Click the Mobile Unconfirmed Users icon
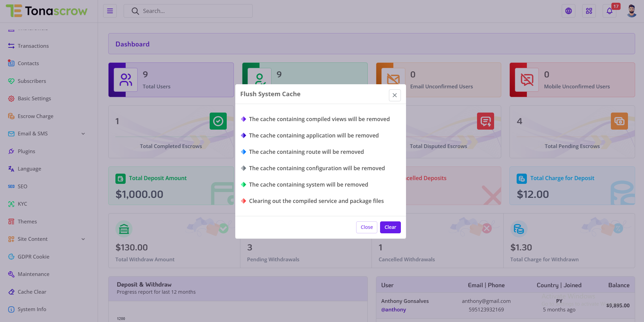644x322 pixels. coord(527,80)
